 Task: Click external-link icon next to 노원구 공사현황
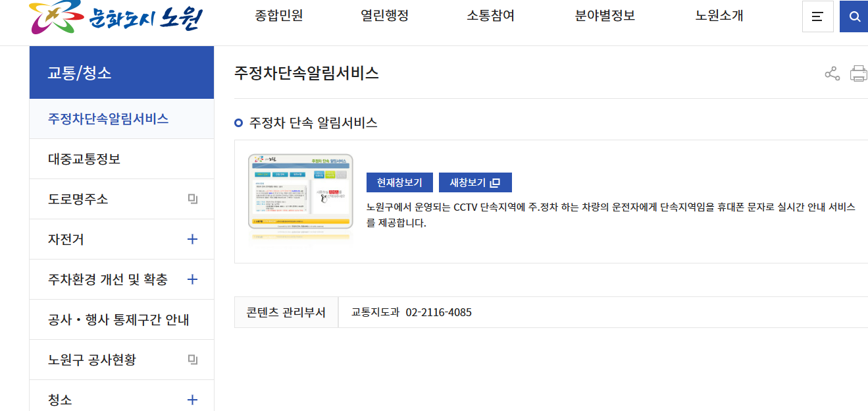[193, 360]
